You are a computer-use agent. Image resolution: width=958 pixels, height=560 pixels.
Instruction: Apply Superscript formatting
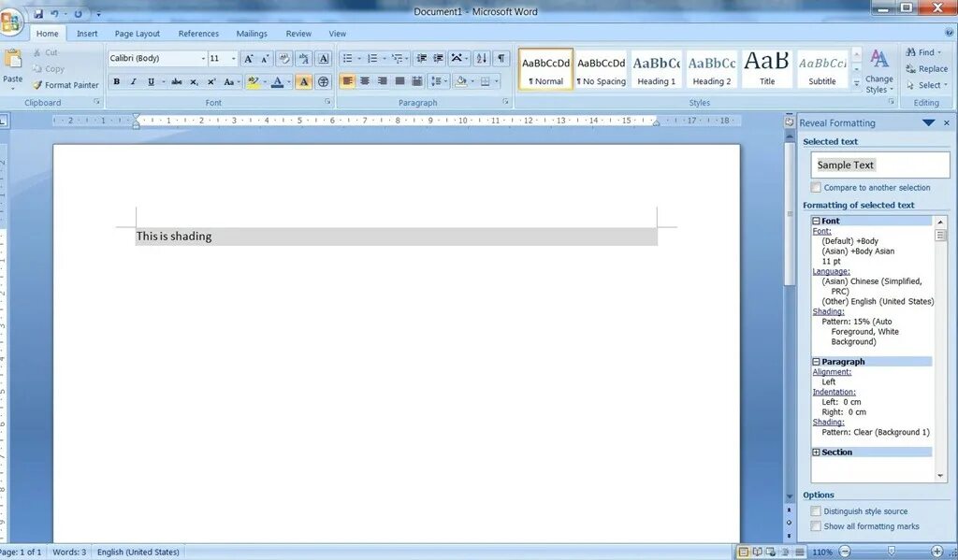[211, 81]
